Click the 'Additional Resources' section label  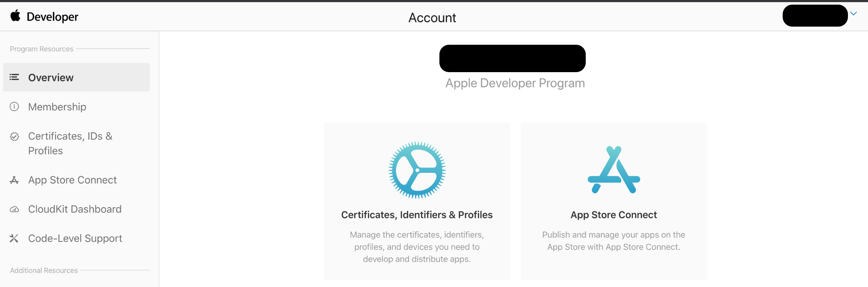44,270
